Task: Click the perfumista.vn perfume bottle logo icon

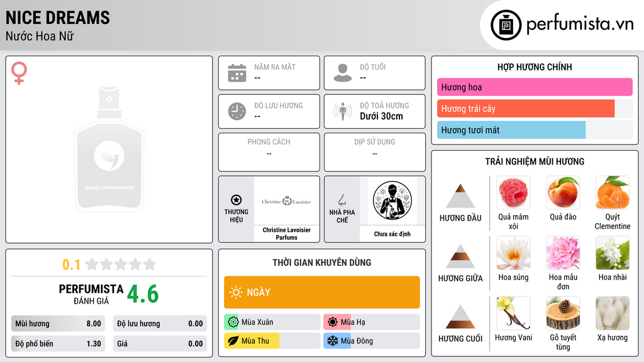Action: (506, 25)
